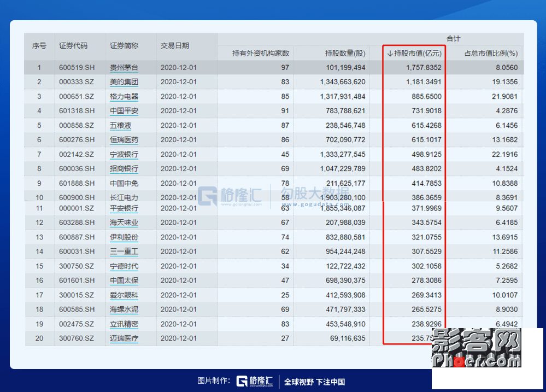Open the 贵州茅台 stock link
546x392 pixels.
[x=124, y=68]
